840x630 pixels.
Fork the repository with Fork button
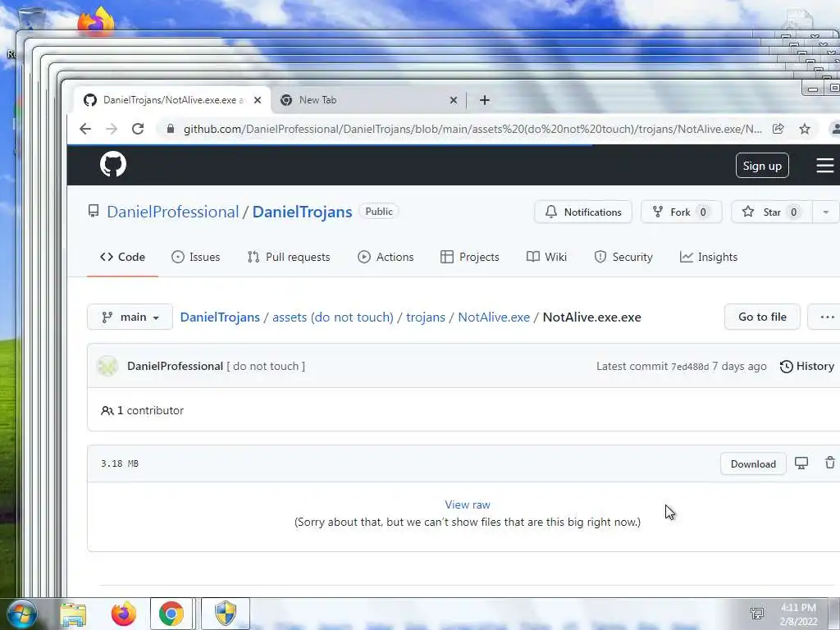tap(682, 212)
